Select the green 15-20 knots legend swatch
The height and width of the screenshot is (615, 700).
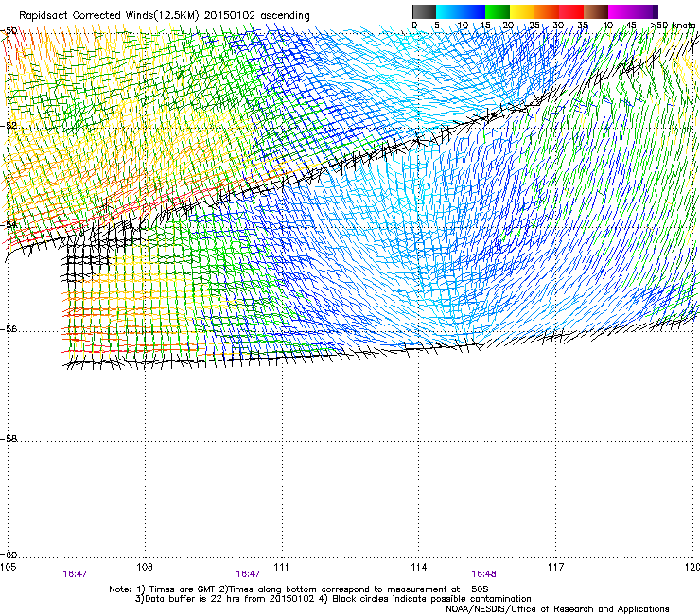pyautogui.click(x=498, y=11)
